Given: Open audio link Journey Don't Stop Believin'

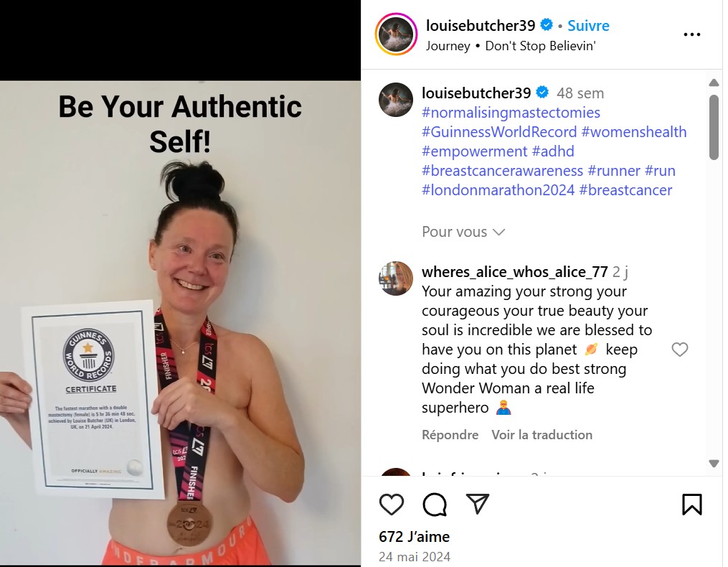Looking at the screenshot, I should coord(511,46).
